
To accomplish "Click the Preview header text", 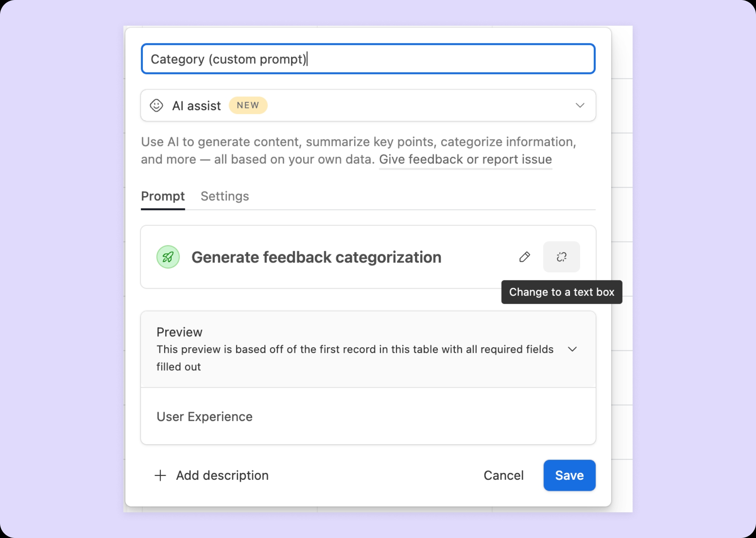I will [180, 332].
